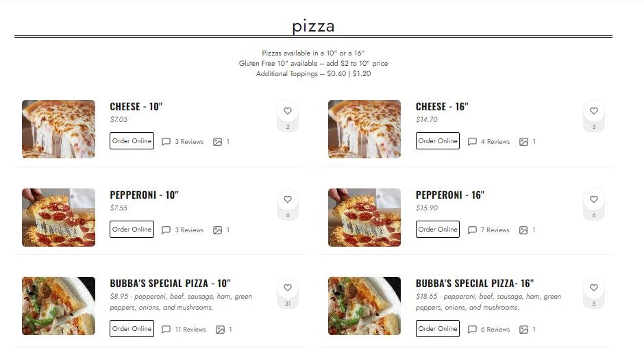Order the Cheese 10" pizza online
Screen dimensions: 644x357
point(132,141)
